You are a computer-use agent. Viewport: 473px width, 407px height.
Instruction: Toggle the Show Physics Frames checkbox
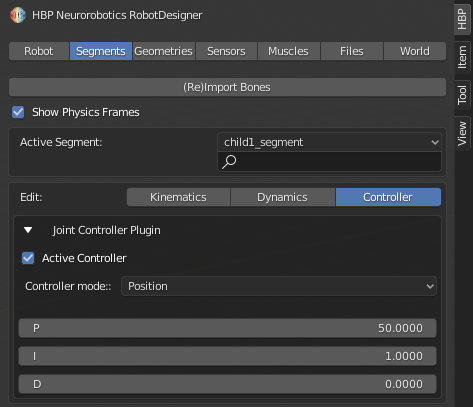click(18, 112)
